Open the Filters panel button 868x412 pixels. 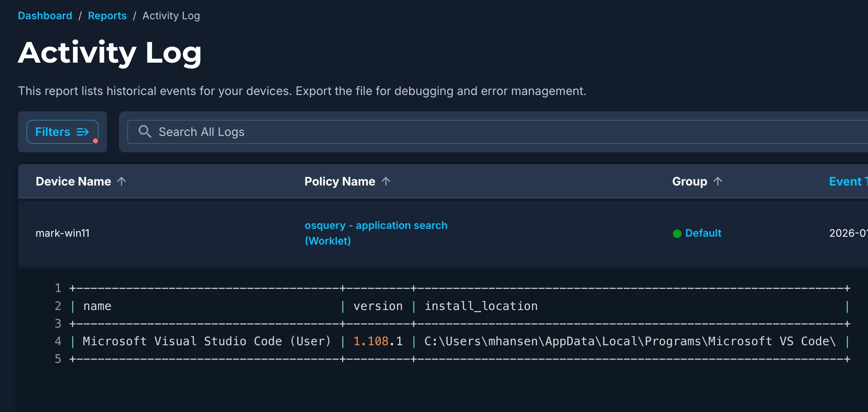53,132
